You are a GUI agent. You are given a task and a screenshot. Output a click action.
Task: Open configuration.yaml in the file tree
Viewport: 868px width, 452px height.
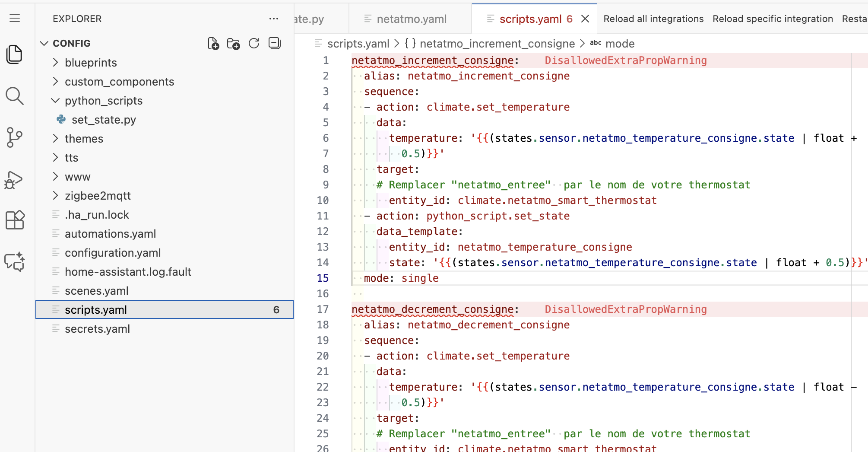pyautogui.click(x=113, y=253)
